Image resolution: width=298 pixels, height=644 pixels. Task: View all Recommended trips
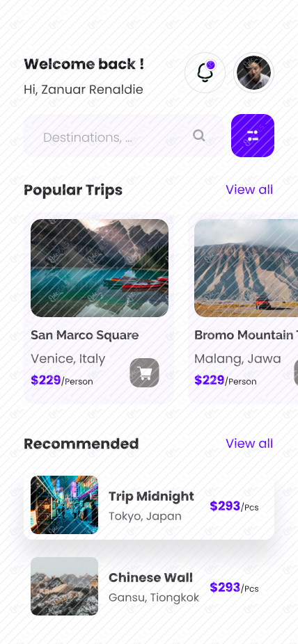tap(249, 444)
